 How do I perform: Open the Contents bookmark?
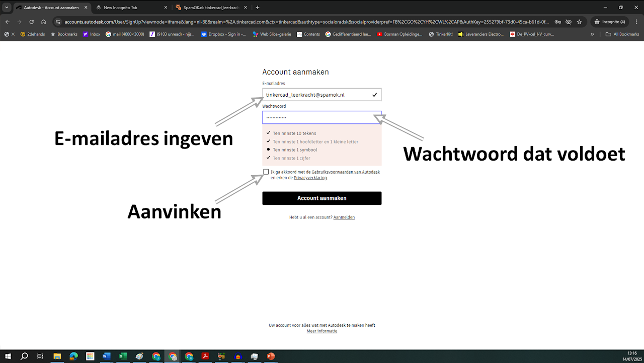(x=308, y=34)
